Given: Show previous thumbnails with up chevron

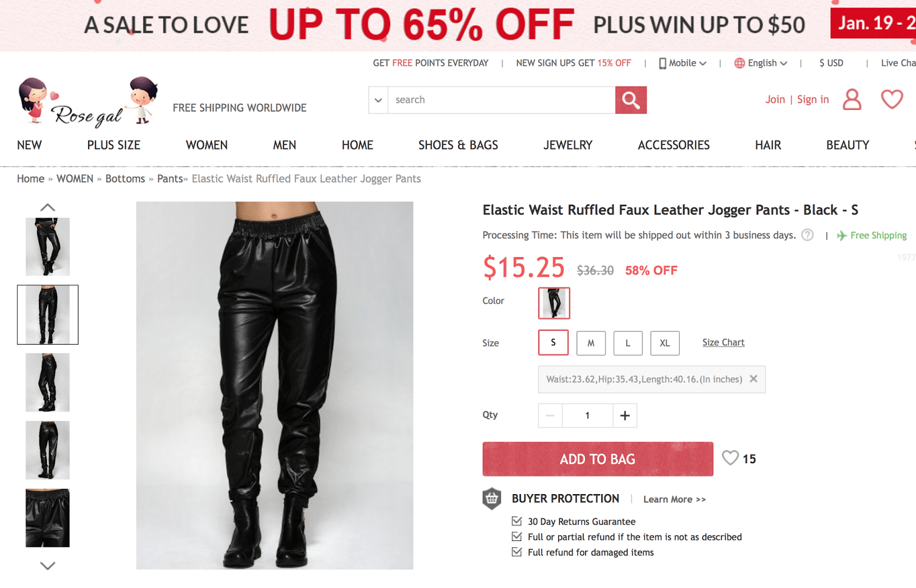Looking at the screenshot, I should (48, 207).
